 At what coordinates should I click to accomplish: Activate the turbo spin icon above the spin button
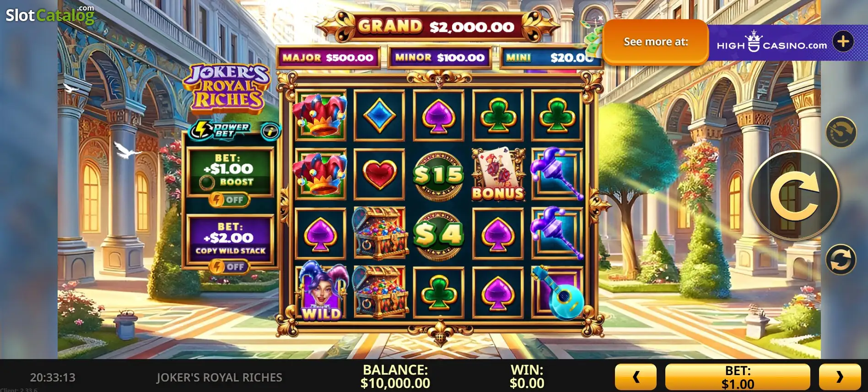841,132
